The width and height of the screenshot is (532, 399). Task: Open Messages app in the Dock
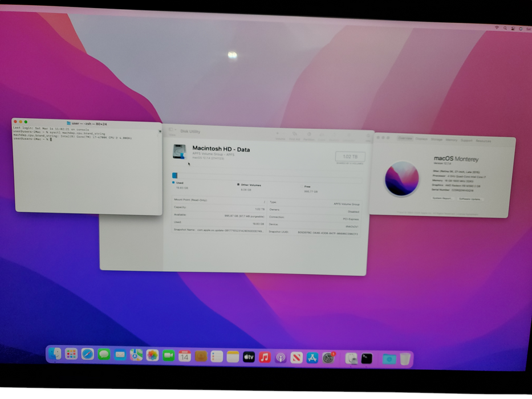coord(104,355)
